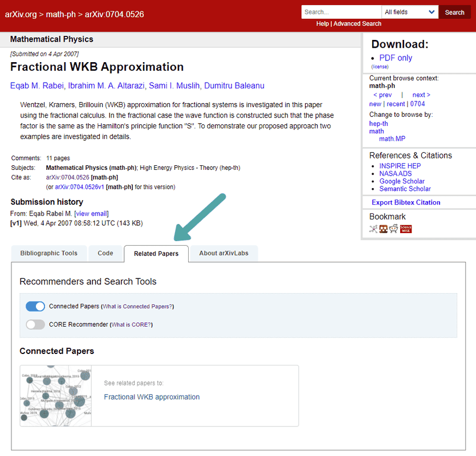Open Advanced Search link
Image resolution: width=476 pixels, height=456 pixels.
click(357, 24)
